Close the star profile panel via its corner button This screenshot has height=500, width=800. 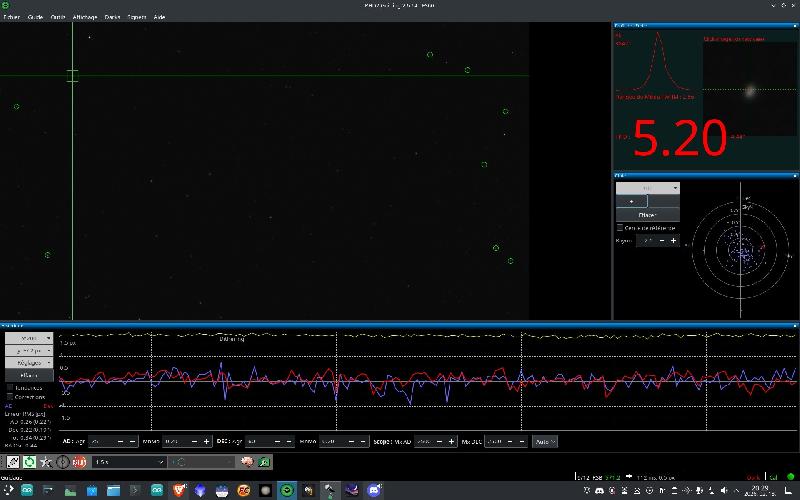795,25
